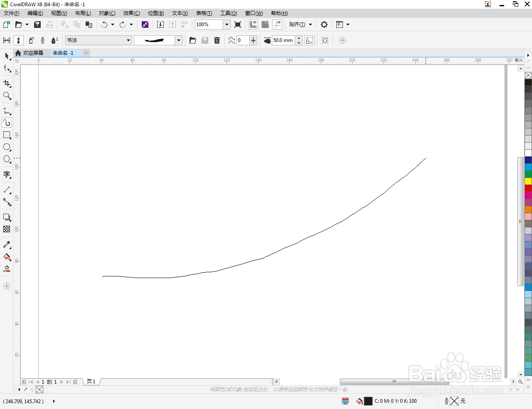Screen dimensions: 532x409
Task: Toggle Show guidelines button
Action: [277, 25]
